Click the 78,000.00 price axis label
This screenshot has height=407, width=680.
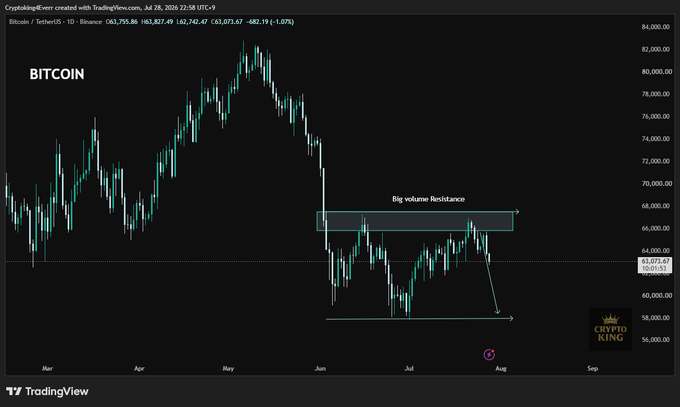click(x=656, y=94)
